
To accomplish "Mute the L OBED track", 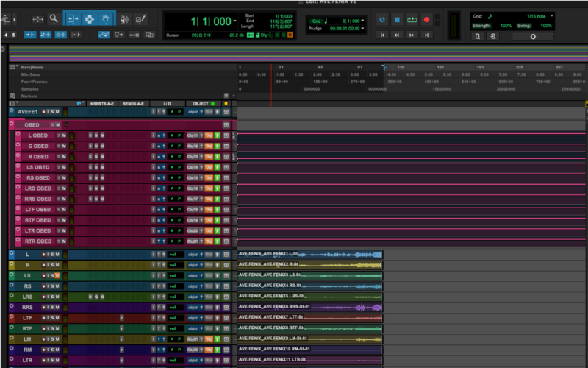I will coord(64,135).
